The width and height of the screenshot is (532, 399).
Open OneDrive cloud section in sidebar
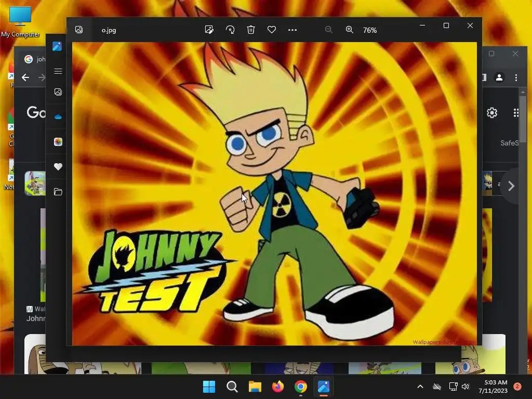(x=58, y=117)
